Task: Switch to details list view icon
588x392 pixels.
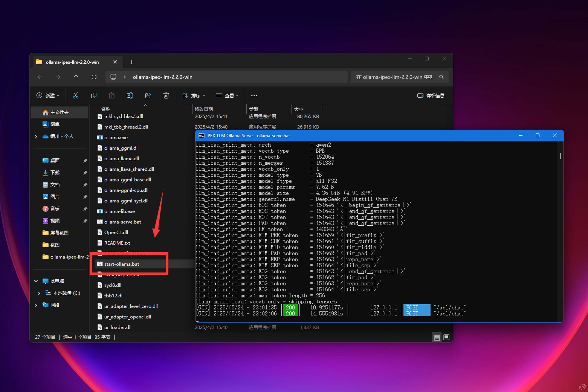Action: pyautogui.click(x=437, y=337)
